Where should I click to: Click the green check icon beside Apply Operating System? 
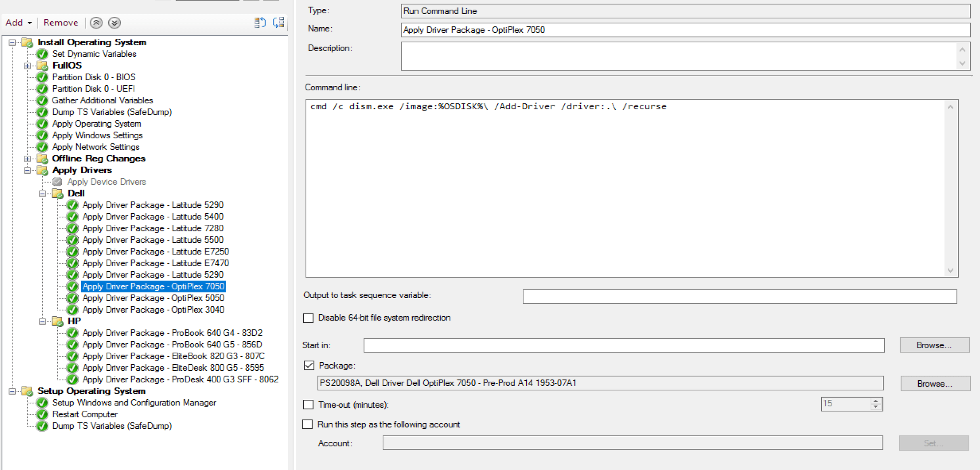42,124
